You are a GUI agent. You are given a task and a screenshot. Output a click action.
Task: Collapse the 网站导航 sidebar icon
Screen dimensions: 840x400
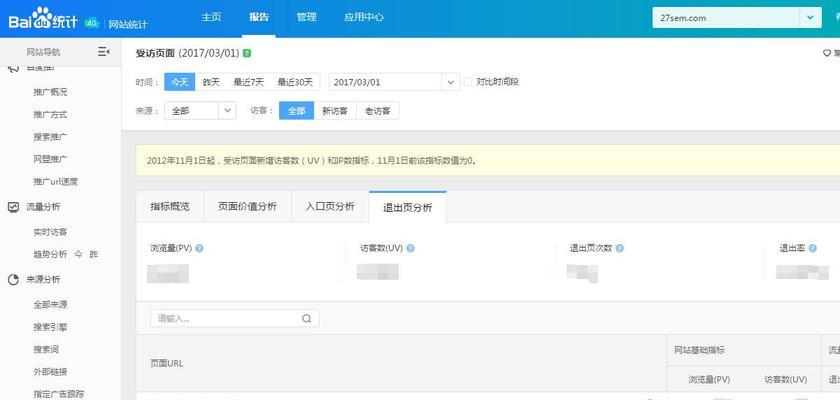(103, 51)
